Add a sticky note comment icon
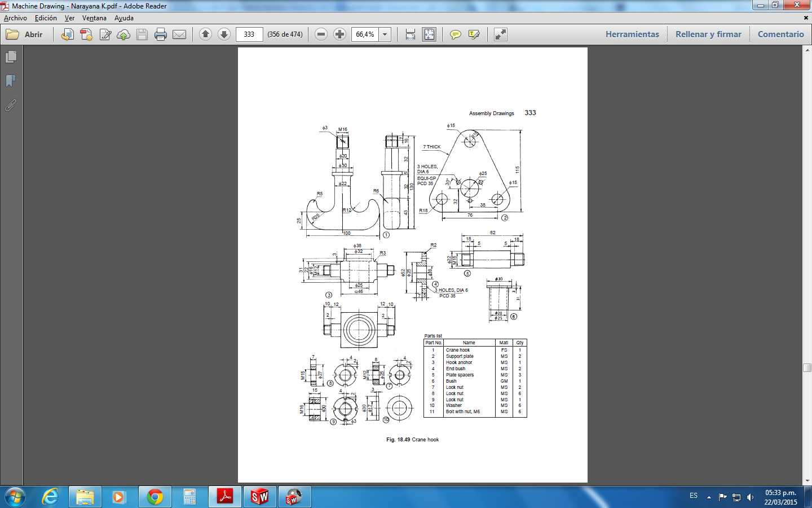Image resolution: width=812 pixels, height=508 pixels. pos(455,34)
